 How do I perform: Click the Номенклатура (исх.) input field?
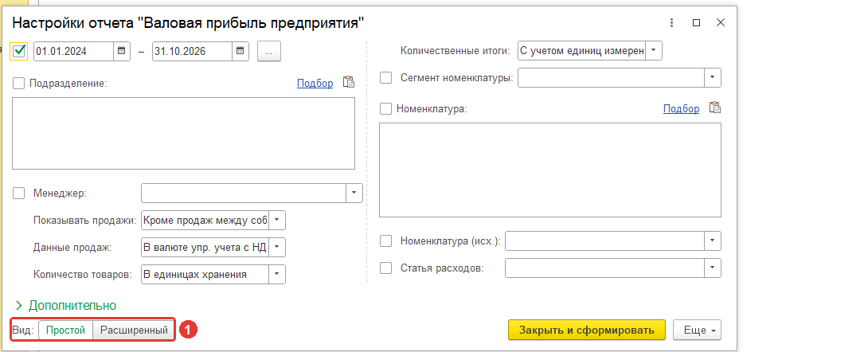coord(605,241)
